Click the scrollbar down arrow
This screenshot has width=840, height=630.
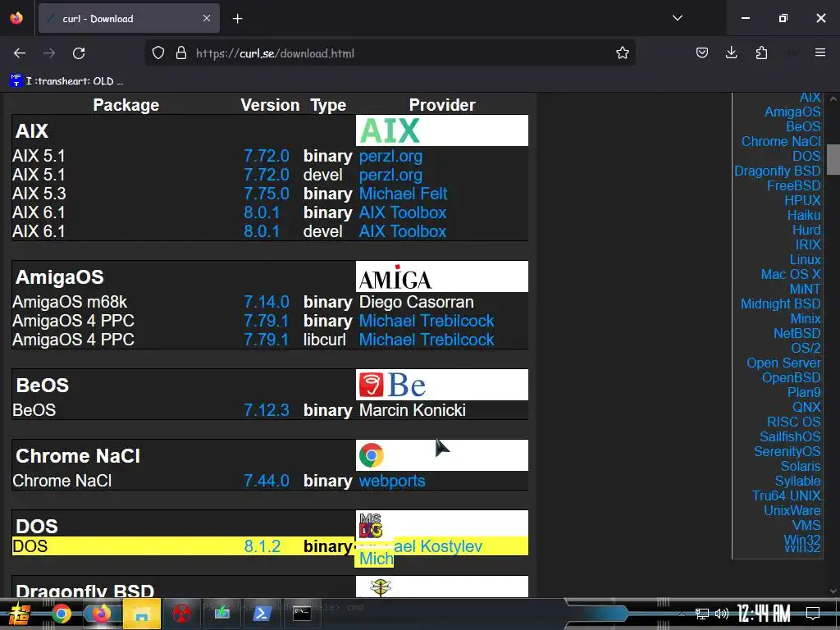pos(833,591)
